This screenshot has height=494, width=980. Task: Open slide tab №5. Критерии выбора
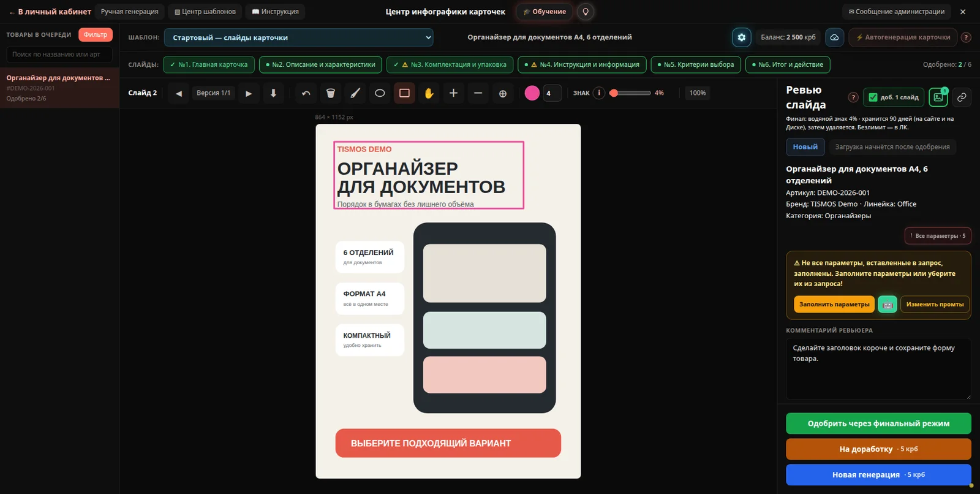[696, 64]
